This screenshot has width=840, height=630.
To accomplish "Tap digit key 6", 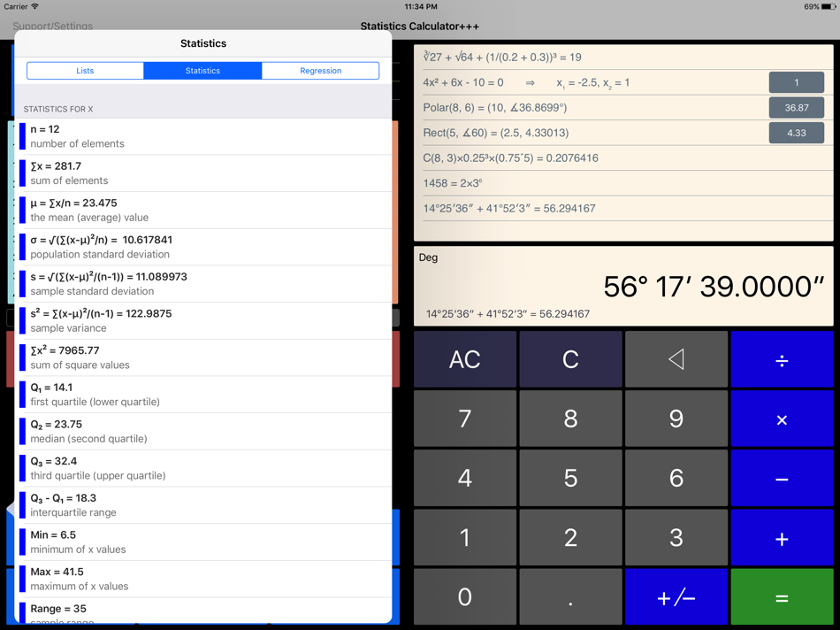I will click(x=676, y=478).
